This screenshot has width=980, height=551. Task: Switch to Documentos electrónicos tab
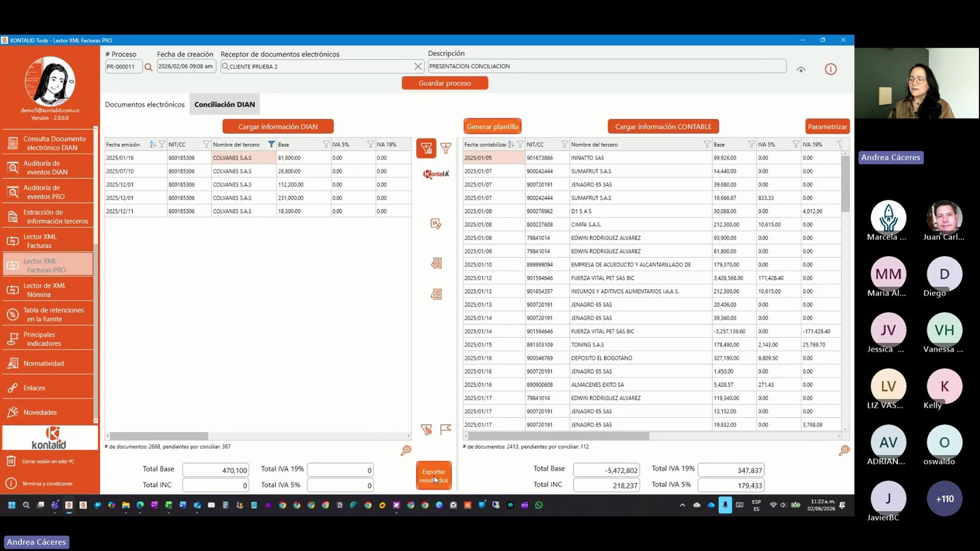tap(145, 105)
